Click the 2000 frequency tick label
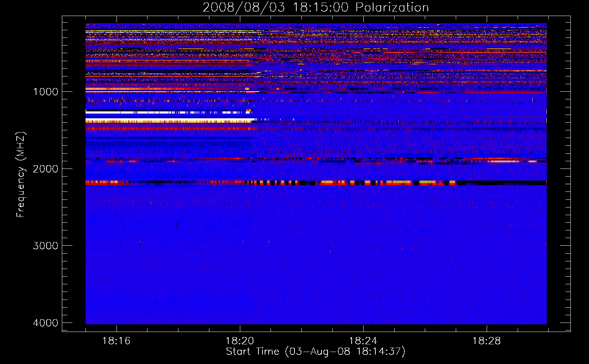The image size is (589, 364). pos(46,169)
